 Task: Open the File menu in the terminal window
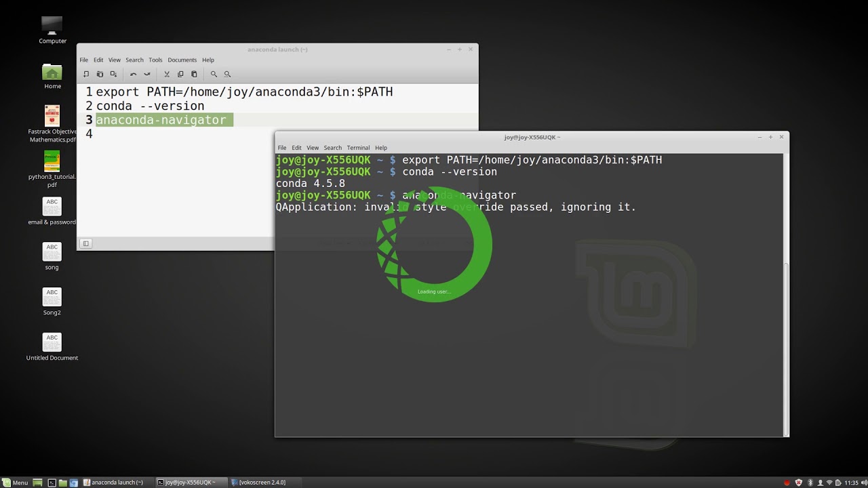282,148
